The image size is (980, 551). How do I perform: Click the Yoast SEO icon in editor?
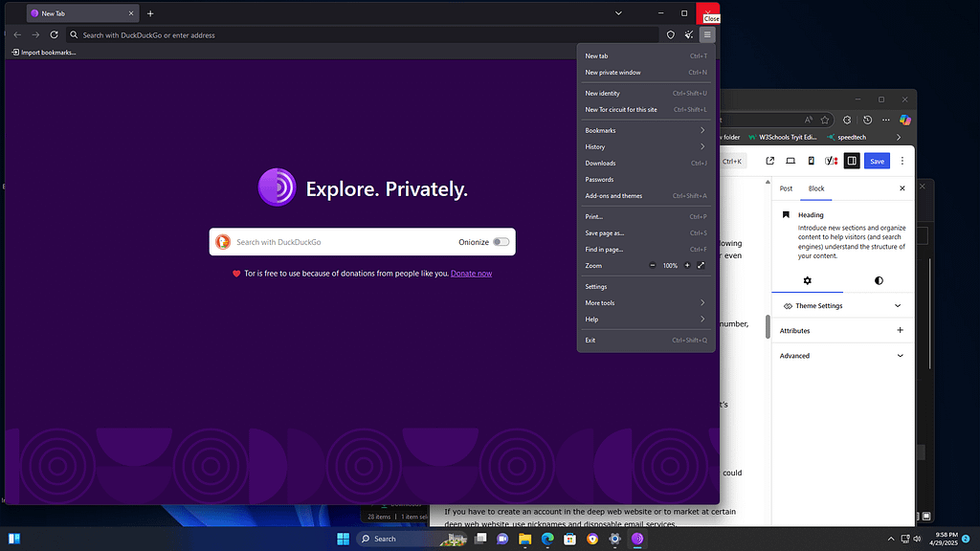831,161
